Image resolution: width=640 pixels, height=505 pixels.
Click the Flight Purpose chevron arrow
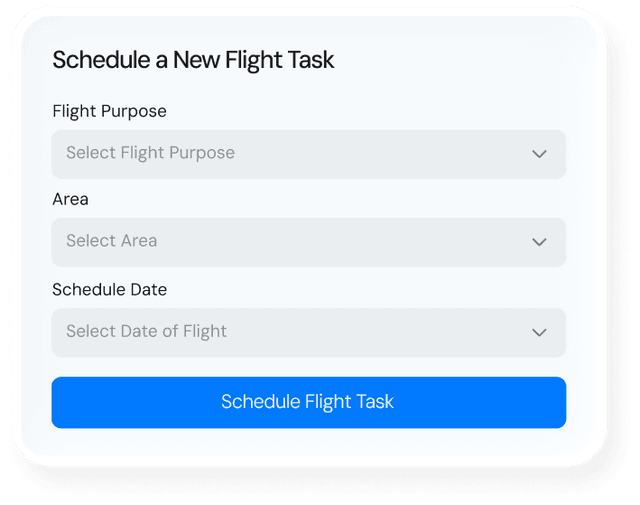(x=539, y=154)
